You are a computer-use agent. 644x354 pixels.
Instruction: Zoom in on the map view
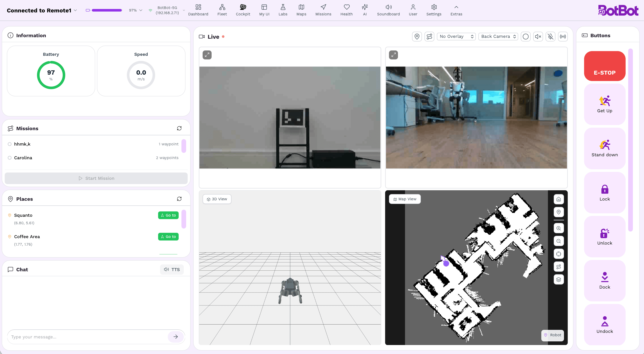(559, 228)
